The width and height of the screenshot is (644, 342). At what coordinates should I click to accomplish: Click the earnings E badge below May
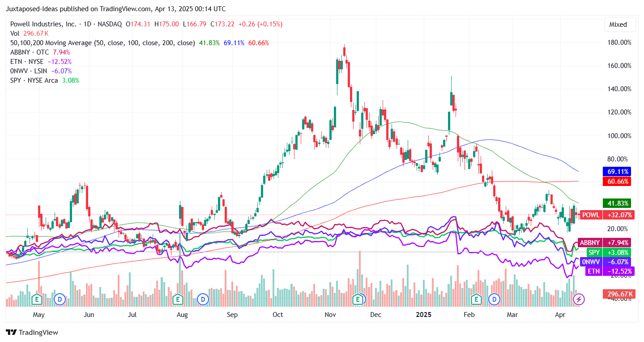click(x=36, y=300)
